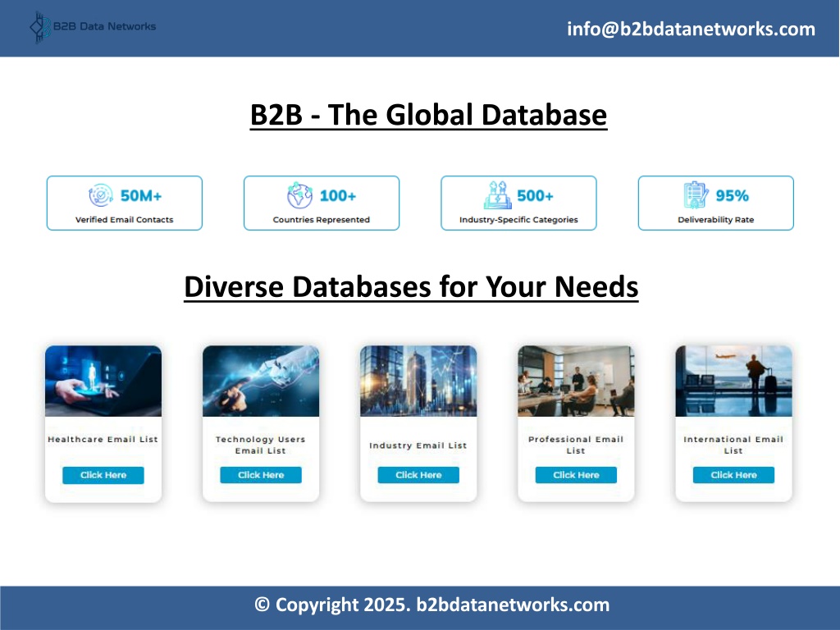This screenshot has height=630, width=840.
Task: Click the clipboard icon beside 95%
Action: tap(696, 196)
